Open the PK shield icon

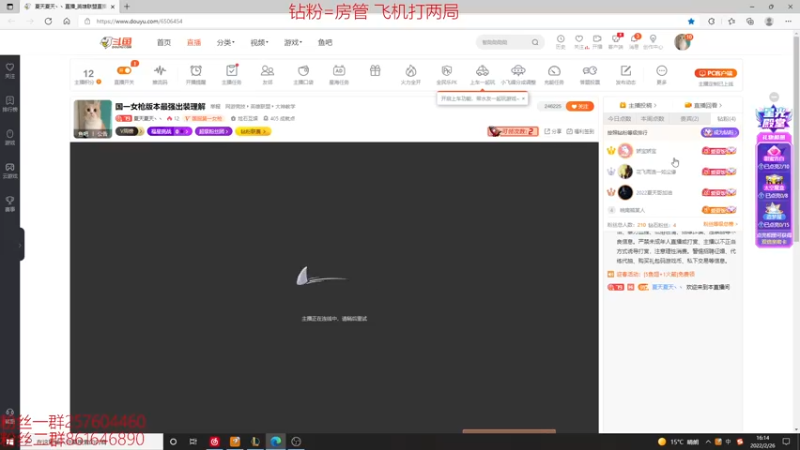(x=446, y=70)
